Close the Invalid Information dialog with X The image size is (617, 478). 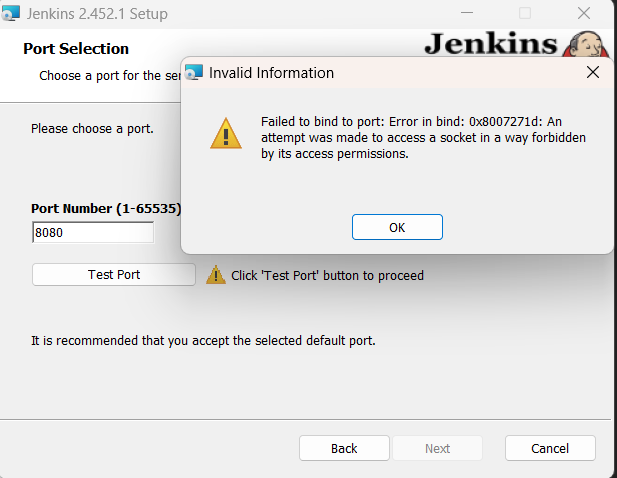pyautogui.click(x=592, y=72)
